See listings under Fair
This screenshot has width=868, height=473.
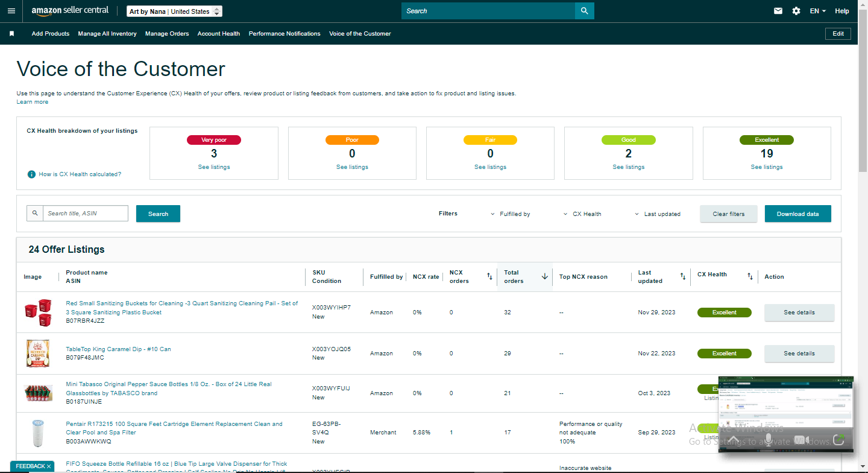[490, 167]
